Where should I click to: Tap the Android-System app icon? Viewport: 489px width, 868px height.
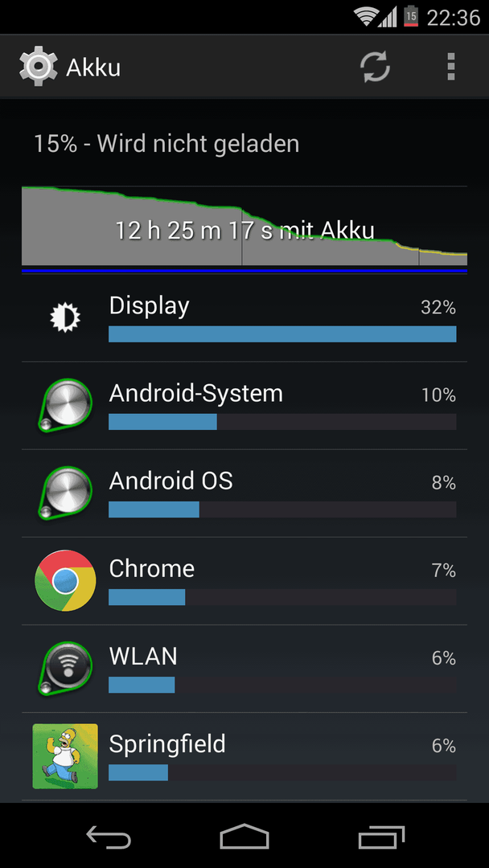click(65, 405)
